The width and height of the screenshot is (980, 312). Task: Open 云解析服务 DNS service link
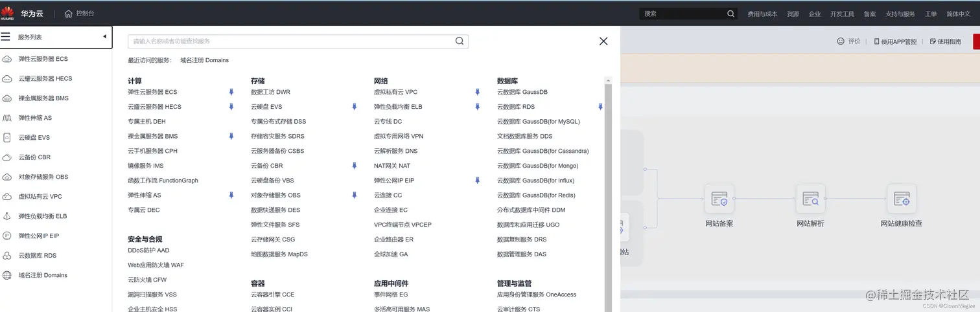pos(395,151)
